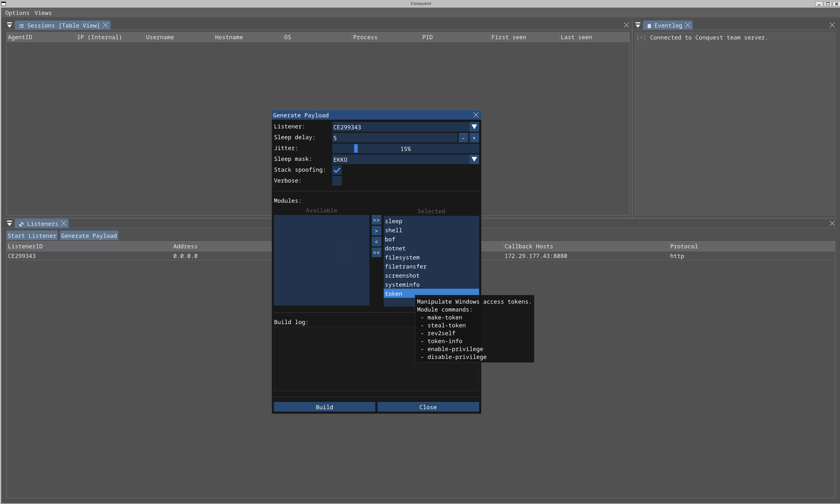Viewport: 840px width, 504px height.
Task: Increase sleep delay with plus button
Action: (x=474, y=138)
